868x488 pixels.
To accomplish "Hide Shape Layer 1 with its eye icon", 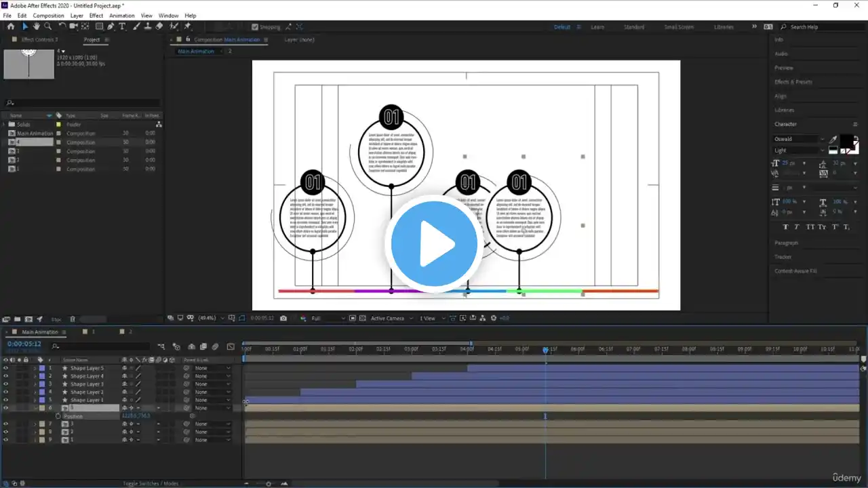I will [x=6, y=400].
